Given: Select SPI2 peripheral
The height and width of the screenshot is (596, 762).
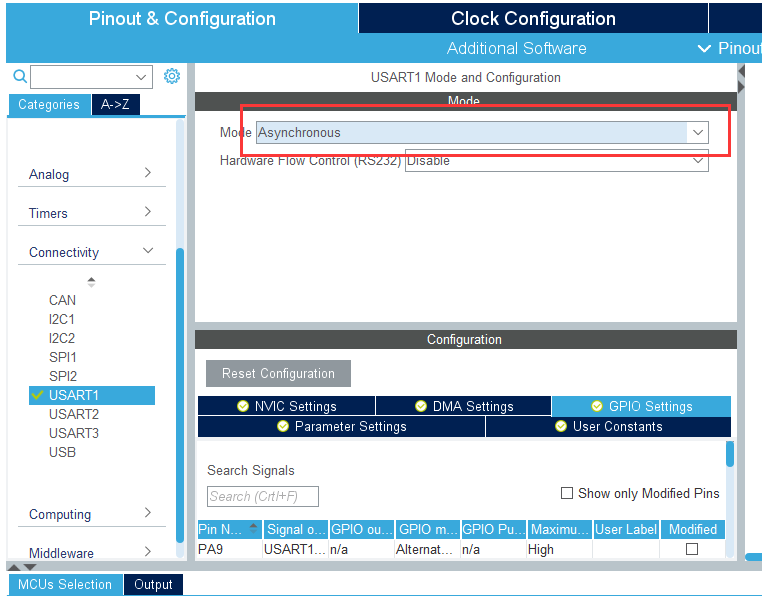Looking at the screenshot, I should click(x=63, y=376).
